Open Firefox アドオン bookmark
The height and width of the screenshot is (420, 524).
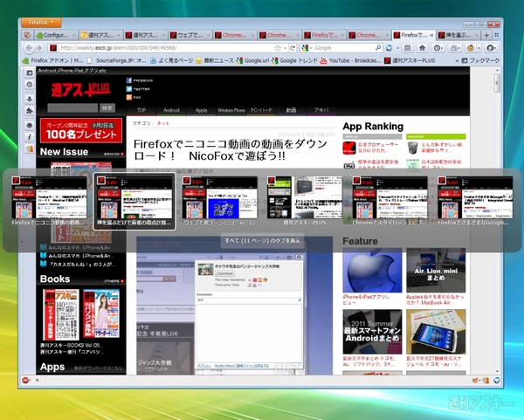click(52, 61)
